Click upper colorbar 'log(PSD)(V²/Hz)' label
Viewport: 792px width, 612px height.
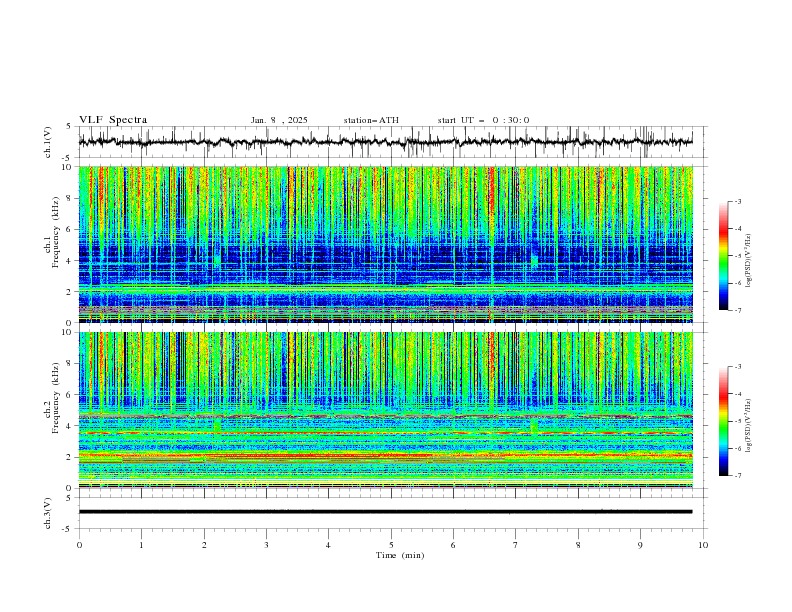point(749,261)
